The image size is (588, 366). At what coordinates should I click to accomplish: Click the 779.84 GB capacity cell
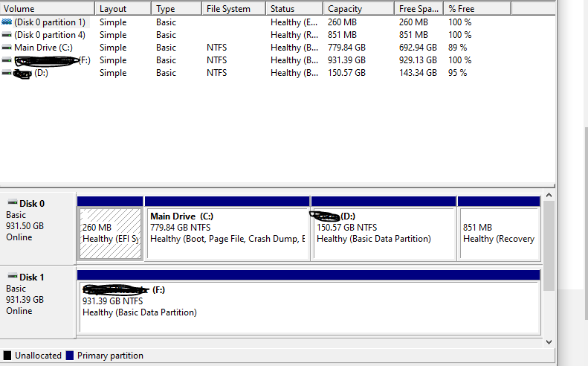point(346,48)
